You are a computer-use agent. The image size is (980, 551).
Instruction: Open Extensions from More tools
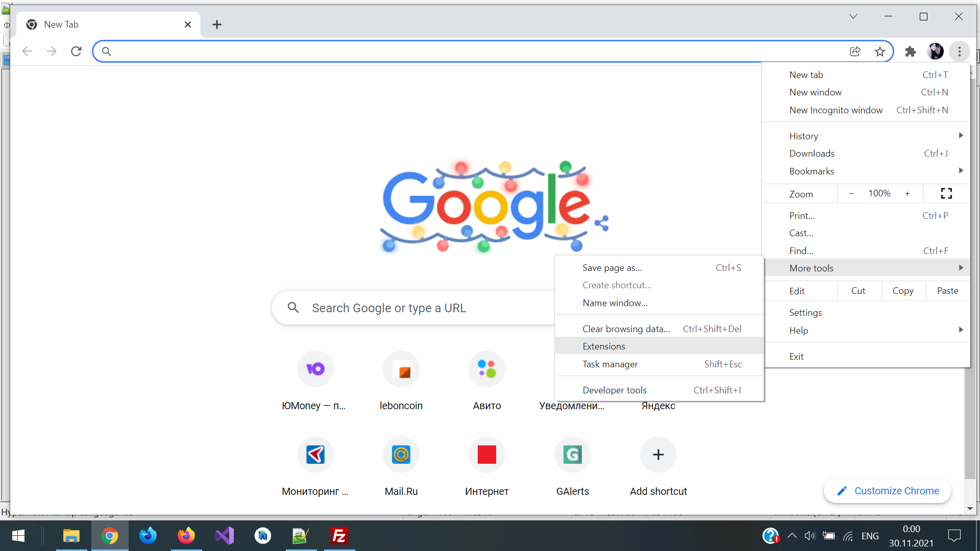click(659, 346)
